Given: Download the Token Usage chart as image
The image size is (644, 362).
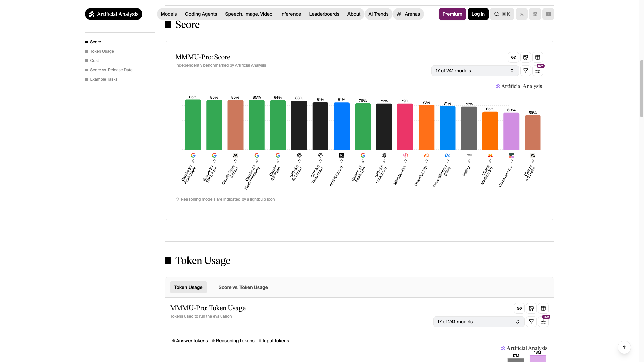Looking at the screenshot, I should click(x=531, y=308).
